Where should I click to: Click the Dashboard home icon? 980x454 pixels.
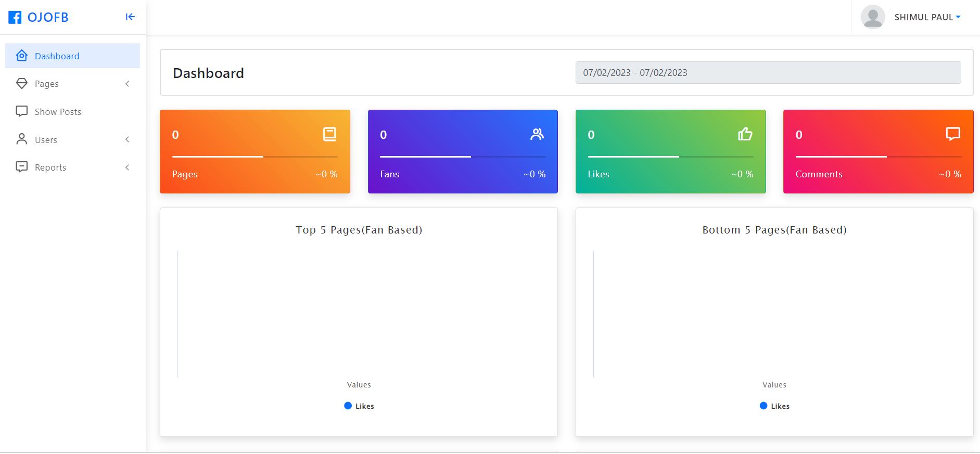[21, 56]
